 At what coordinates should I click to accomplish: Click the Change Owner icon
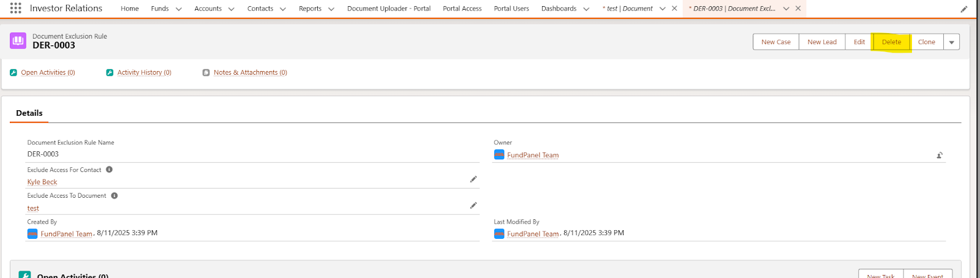(x=940, y=156)
